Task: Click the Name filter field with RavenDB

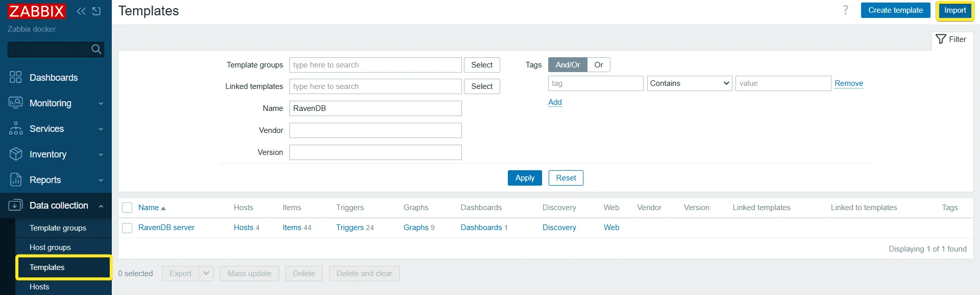Action: pyautogui.click(x=376, y=108)
